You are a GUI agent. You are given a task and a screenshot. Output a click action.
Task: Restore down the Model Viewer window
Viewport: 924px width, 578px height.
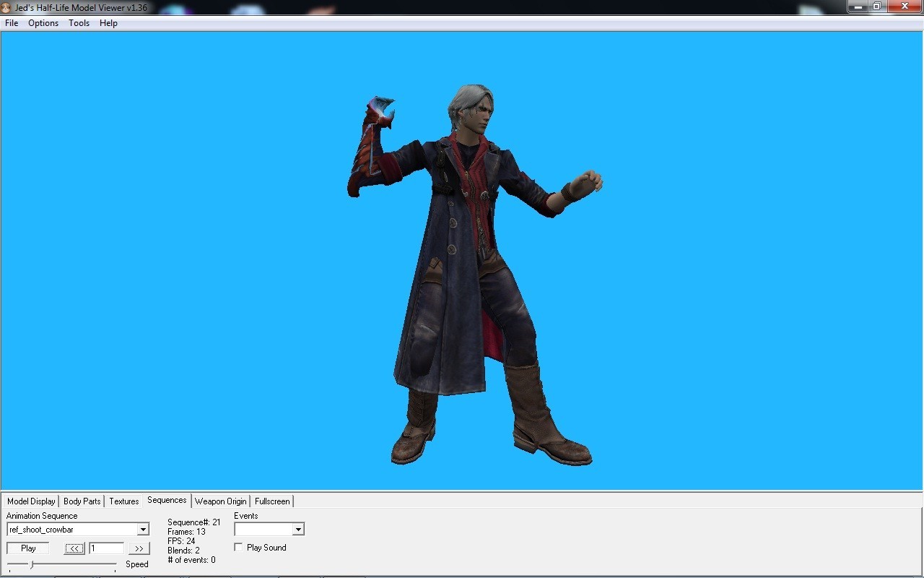[877, 6]
